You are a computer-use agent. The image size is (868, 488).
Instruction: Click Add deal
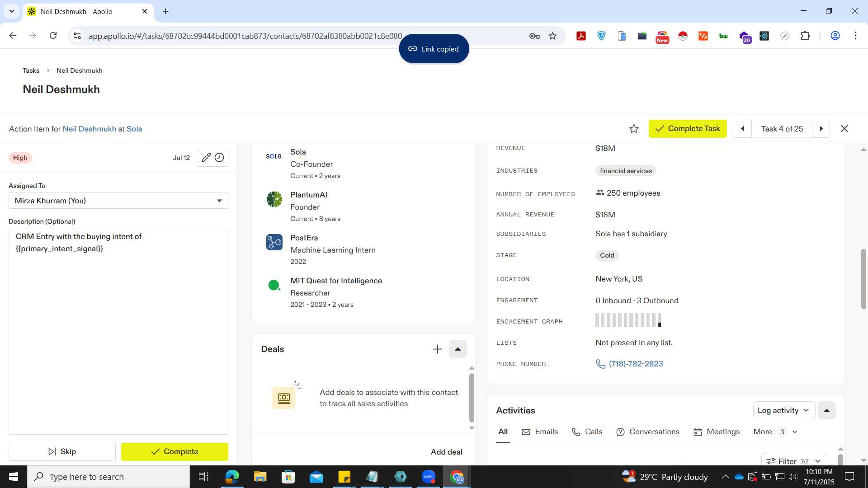coord(446,452)
